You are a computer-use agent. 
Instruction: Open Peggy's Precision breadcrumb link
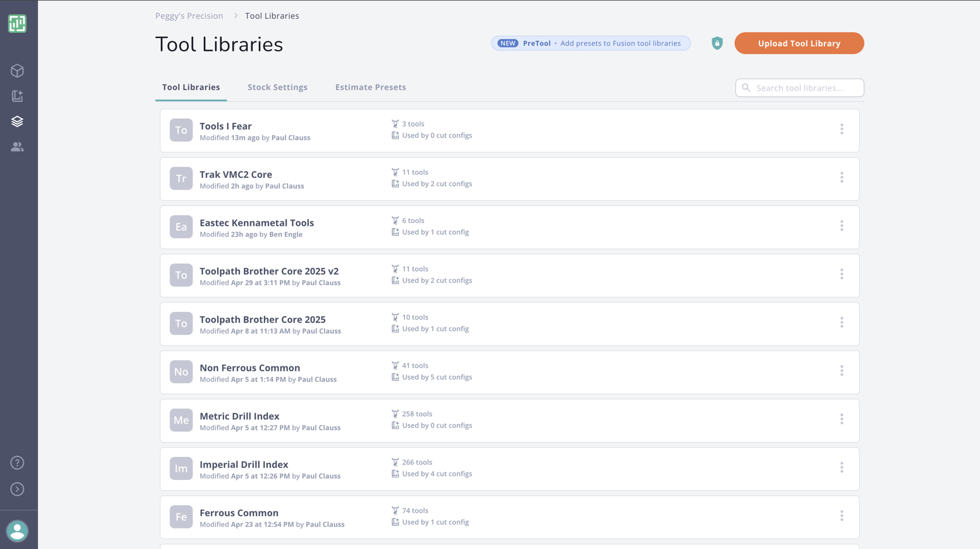[189, 15]
